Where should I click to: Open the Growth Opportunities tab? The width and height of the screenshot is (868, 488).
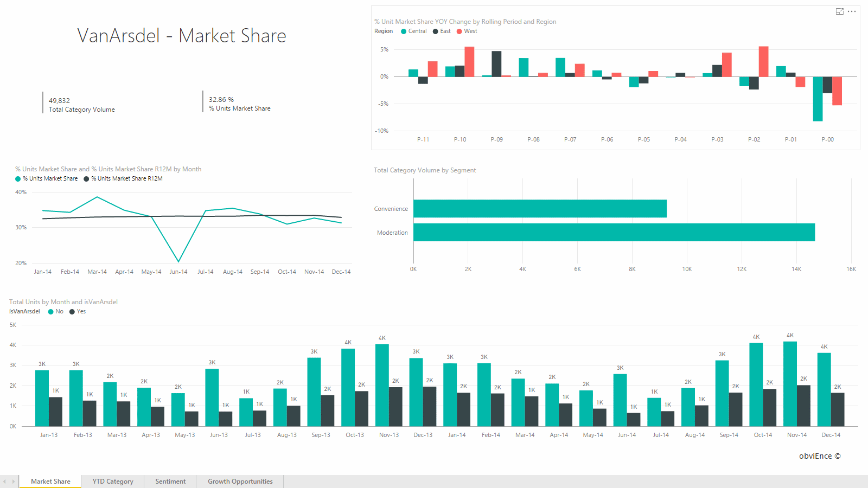(x=240, y=481)
